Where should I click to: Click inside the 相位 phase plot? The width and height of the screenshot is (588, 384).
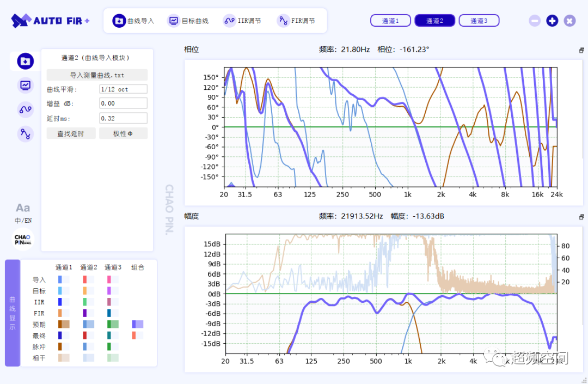pos(390,127)
